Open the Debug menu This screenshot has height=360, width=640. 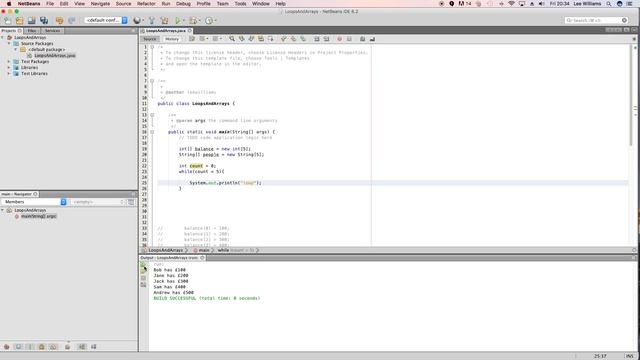click(x=183, y=4)
